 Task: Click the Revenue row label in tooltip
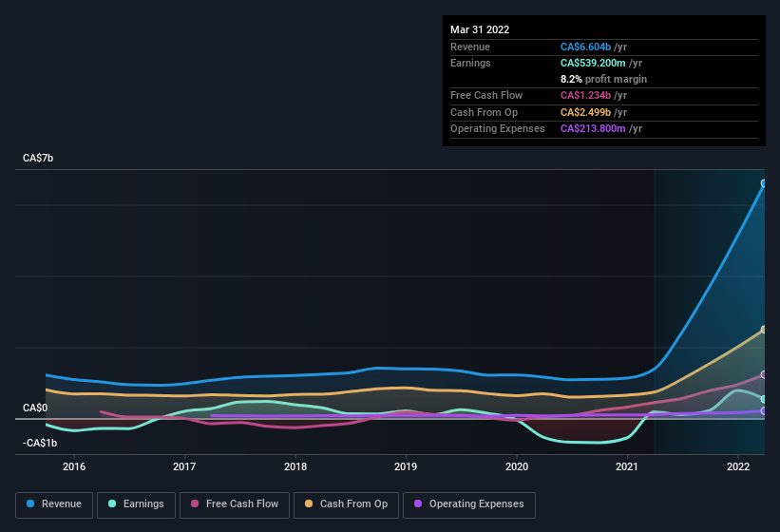470,47
